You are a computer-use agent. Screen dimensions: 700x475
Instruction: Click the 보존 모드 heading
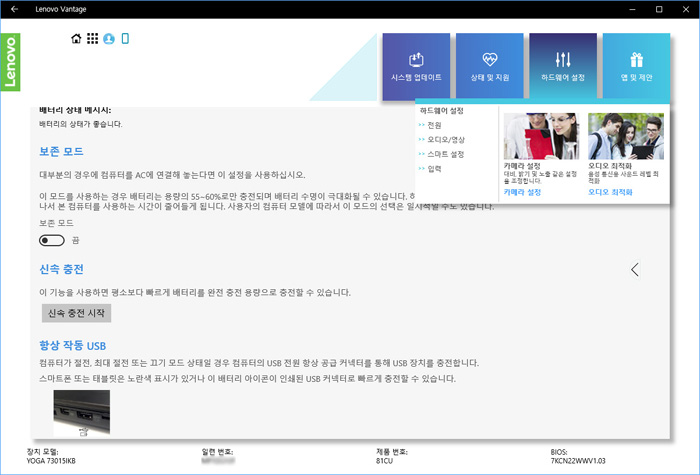click(61, 151)
